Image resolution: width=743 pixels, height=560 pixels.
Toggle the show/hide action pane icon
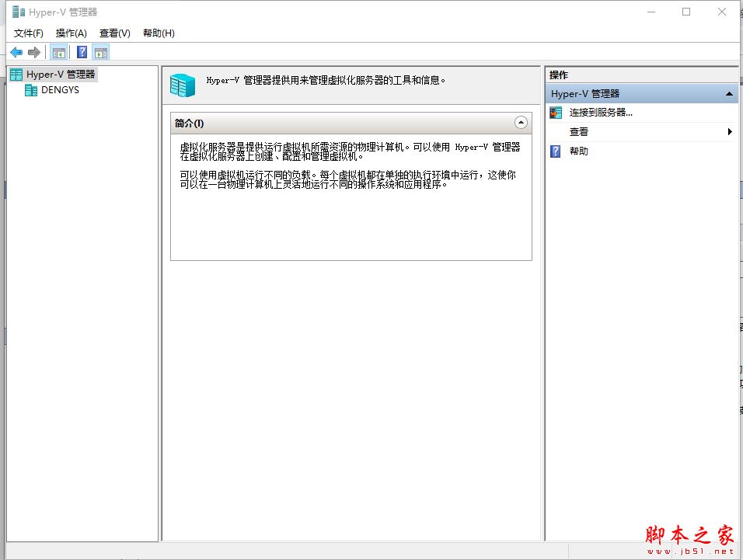[101, 52]
